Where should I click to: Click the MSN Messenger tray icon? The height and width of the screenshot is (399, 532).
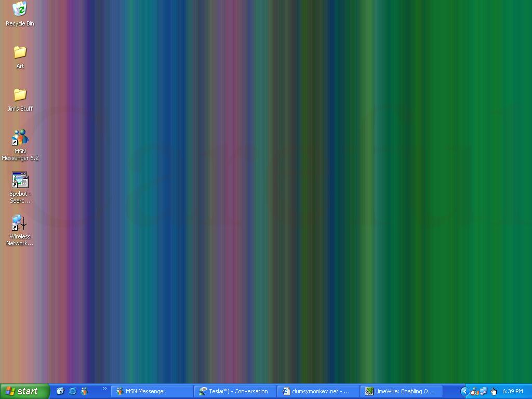point(474,391)
